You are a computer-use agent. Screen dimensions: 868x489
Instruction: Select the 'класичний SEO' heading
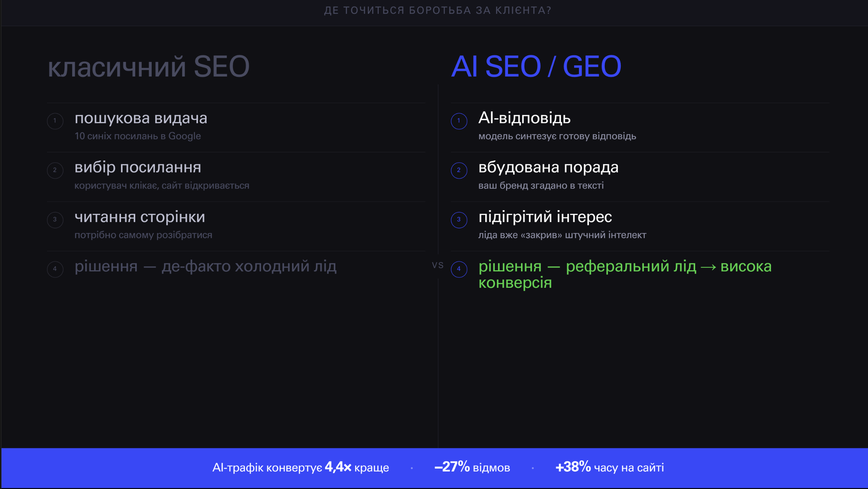coord(148,66)
